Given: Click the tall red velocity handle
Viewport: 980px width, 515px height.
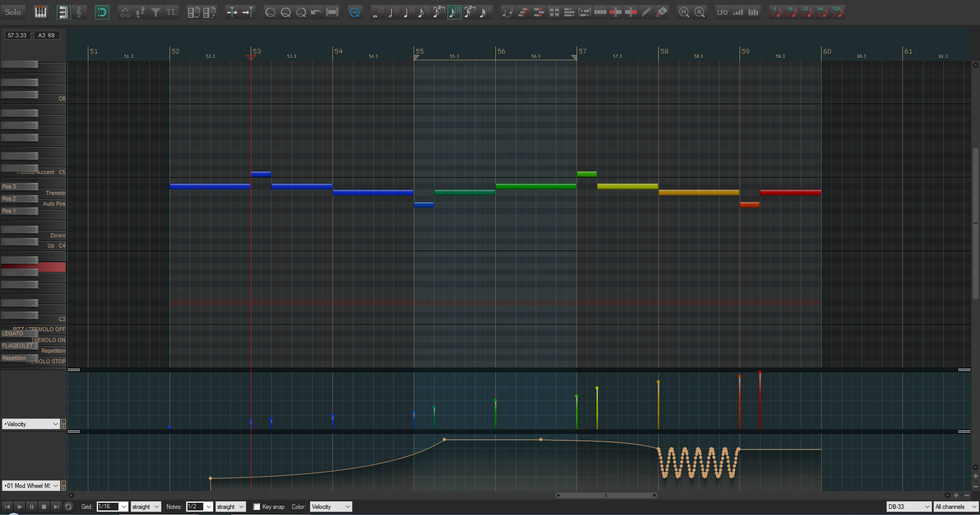Looking at the screenshot, I should (x=760, y=373).
